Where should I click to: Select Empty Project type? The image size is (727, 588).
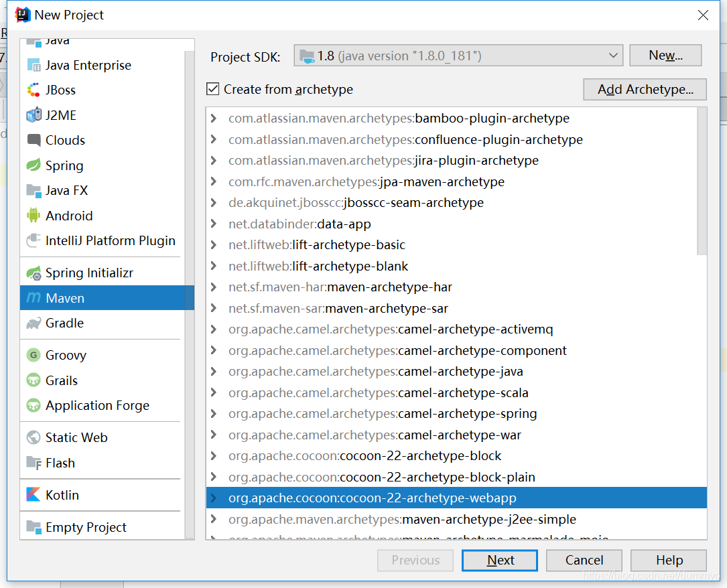102,527
